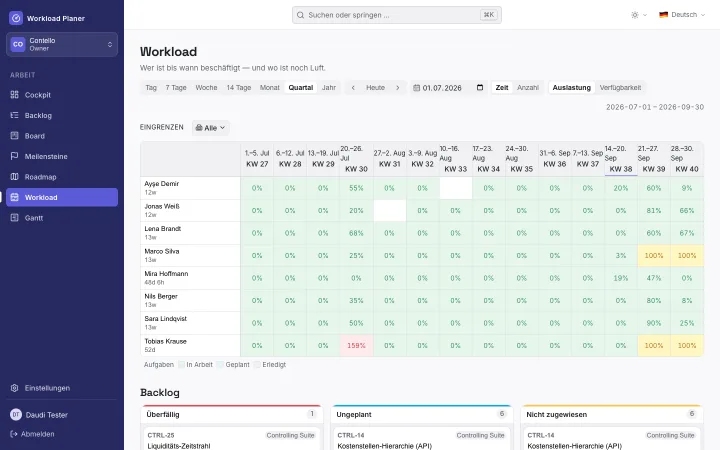
Task: Click the Überfällig count badge 1
Action: click(x=312, y=414)
